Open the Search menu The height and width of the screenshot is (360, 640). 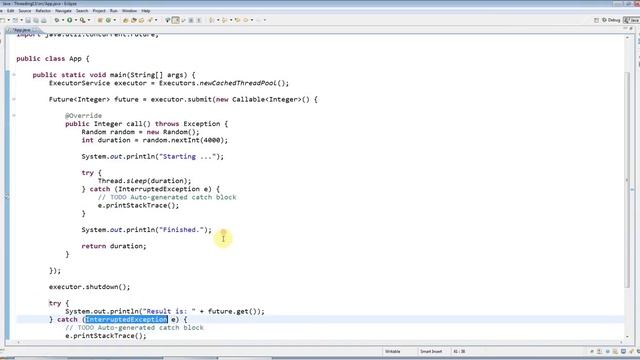point(82,11)
